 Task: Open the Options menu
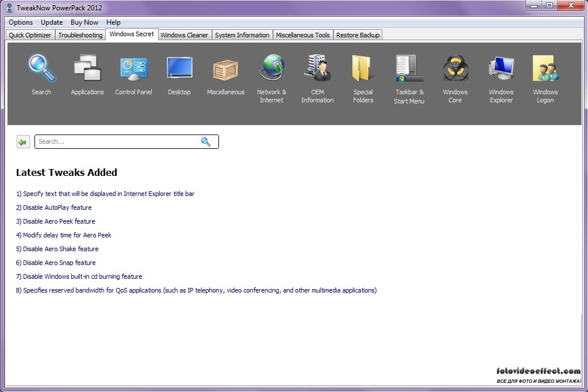21,22
